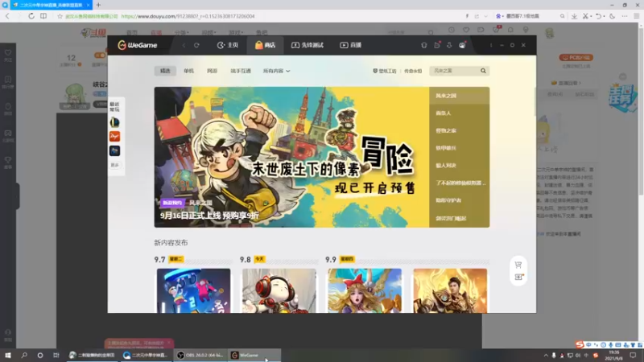Refresh the WeGame store page
This screenshot has height=362, width=644.
(x=196, y=45)
